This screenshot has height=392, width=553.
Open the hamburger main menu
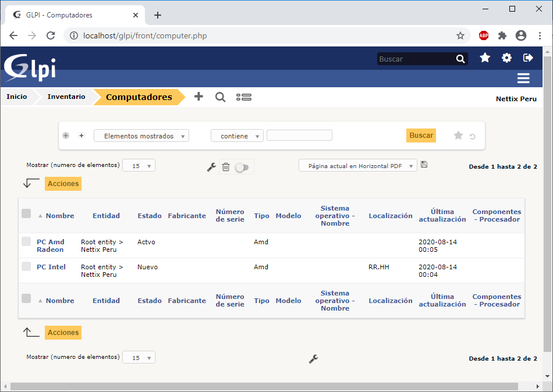tap(523, 79)
